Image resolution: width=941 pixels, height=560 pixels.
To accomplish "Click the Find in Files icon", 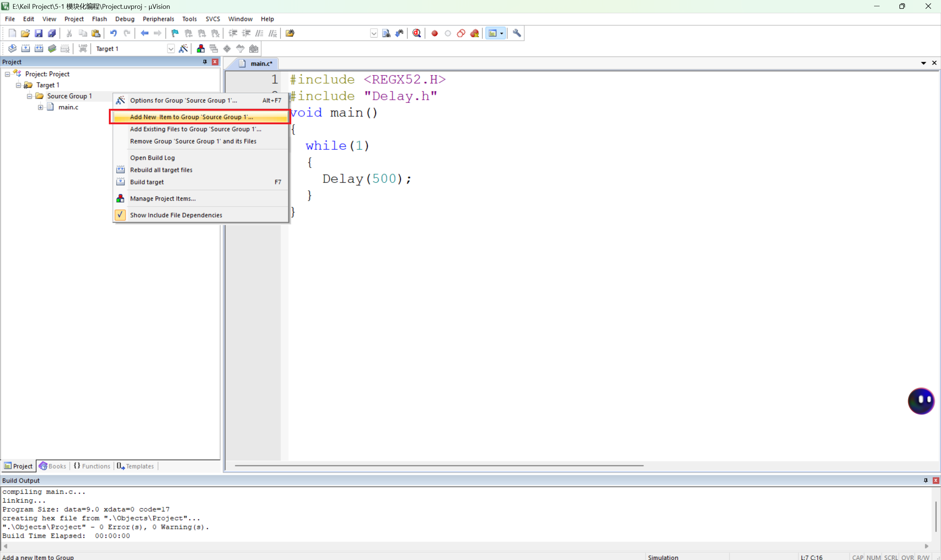I will click(290, 33).
